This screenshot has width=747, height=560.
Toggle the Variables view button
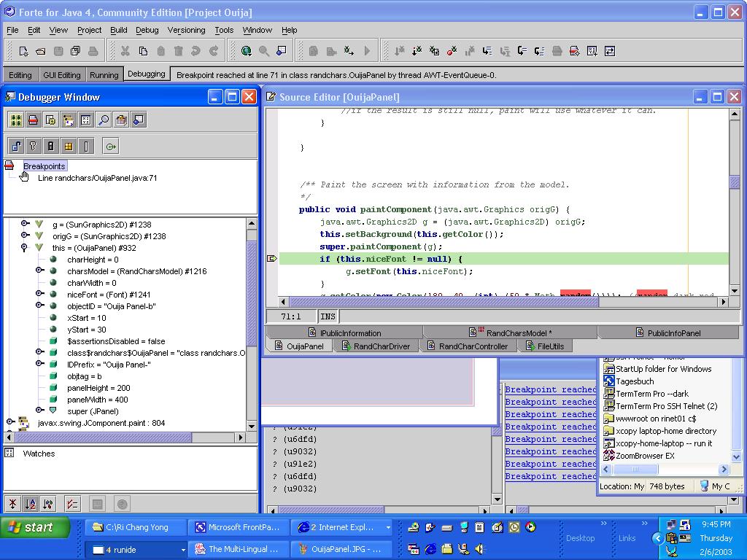[86, 120]
